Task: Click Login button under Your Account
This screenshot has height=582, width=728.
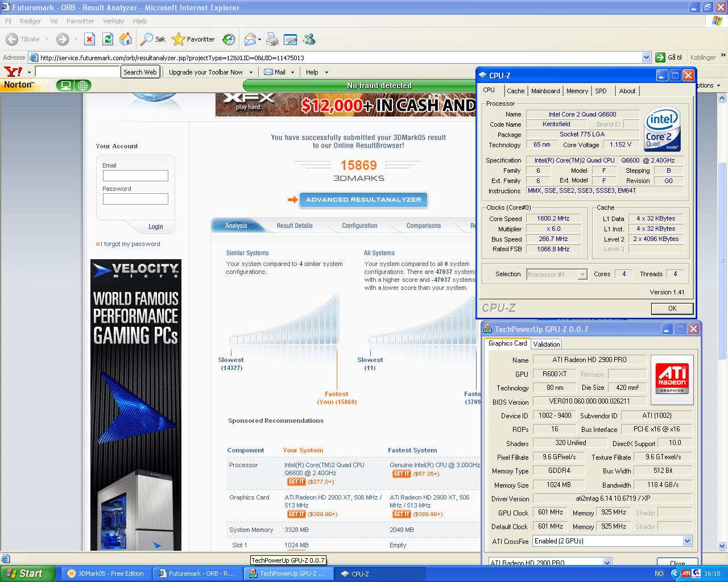Action: (155, 226)
